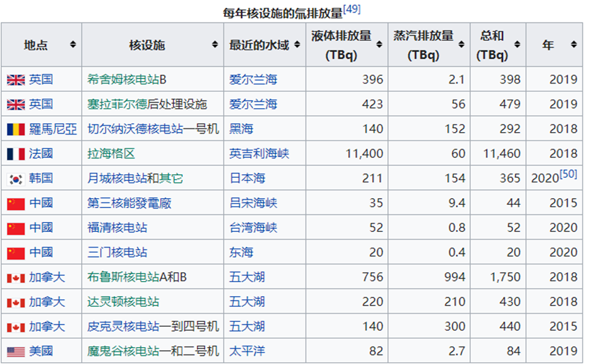This screenshot has height=364, width=591.
Task: Open the 第三核能發電廠 link
Action: click(x=130, y=203)
